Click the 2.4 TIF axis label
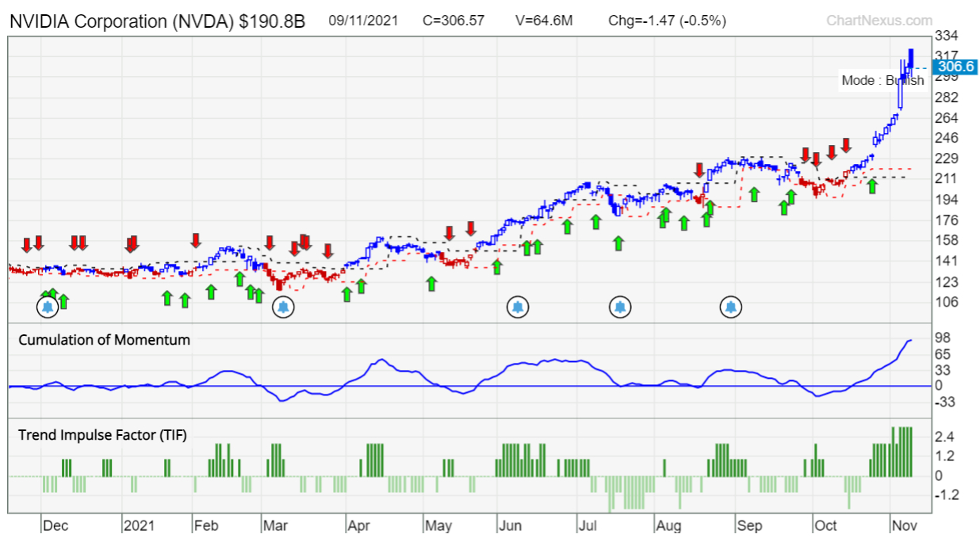Screen dimensions: 980x538 click(944, 437)
